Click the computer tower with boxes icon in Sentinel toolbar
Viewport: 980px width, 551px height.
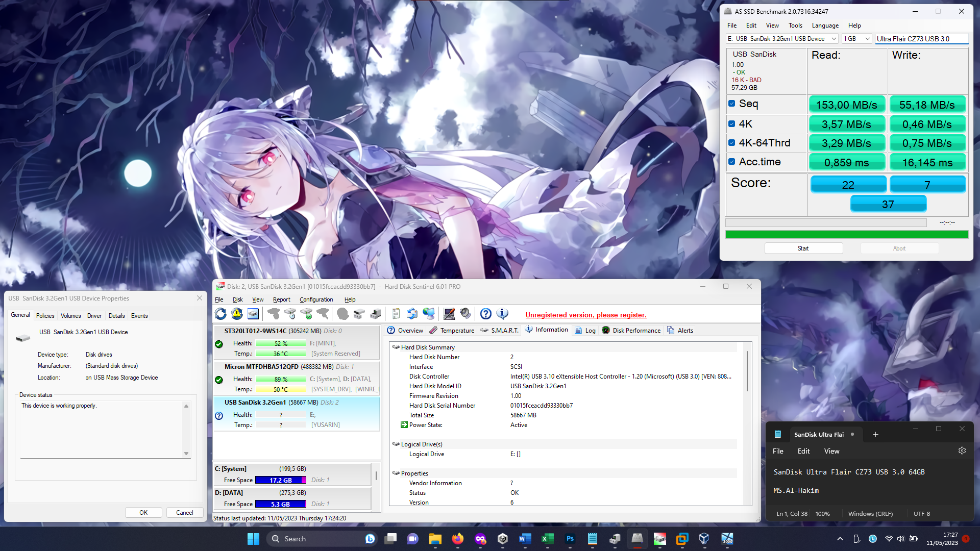[x=376, y=314]
